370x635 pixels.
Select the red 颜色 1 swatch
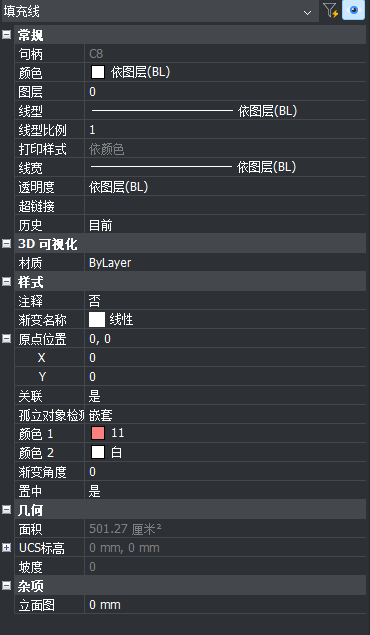98,433
